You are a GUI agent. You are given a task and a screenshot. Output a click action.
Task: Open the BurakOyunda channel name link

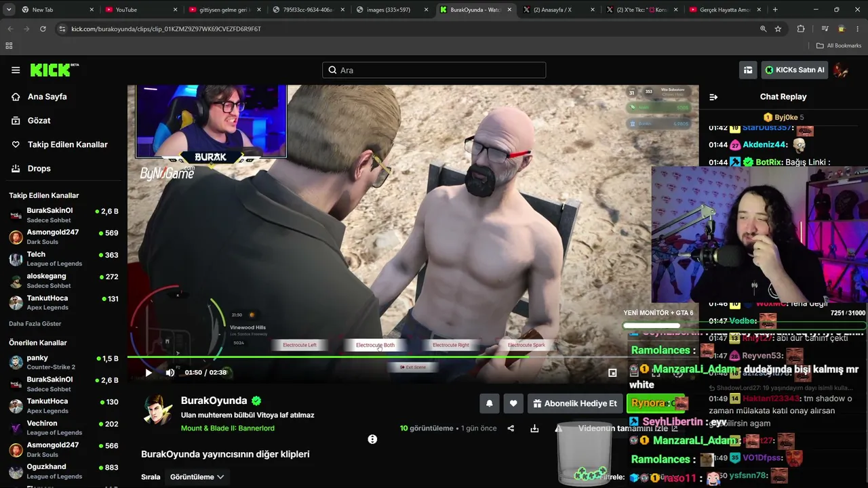tap(214, 401)
